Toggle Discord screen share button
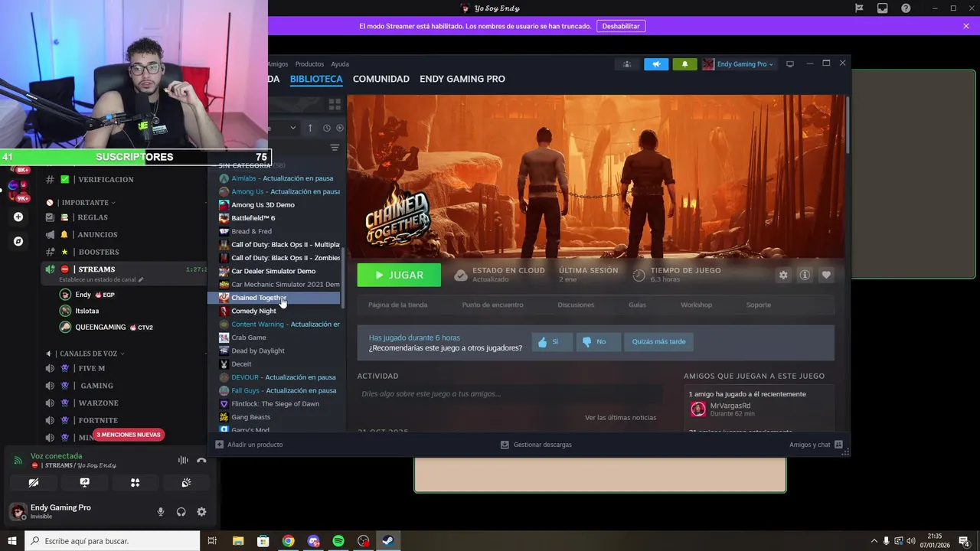The width and height of the screenshot is (980, 551). coord(84,483)
